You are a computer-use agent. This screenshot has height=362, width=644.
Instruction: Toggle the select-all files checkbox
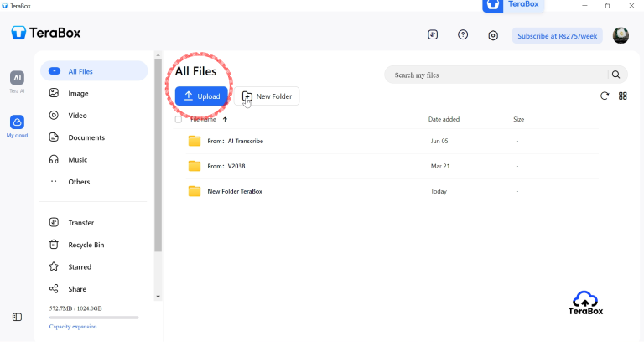point(179,119)
